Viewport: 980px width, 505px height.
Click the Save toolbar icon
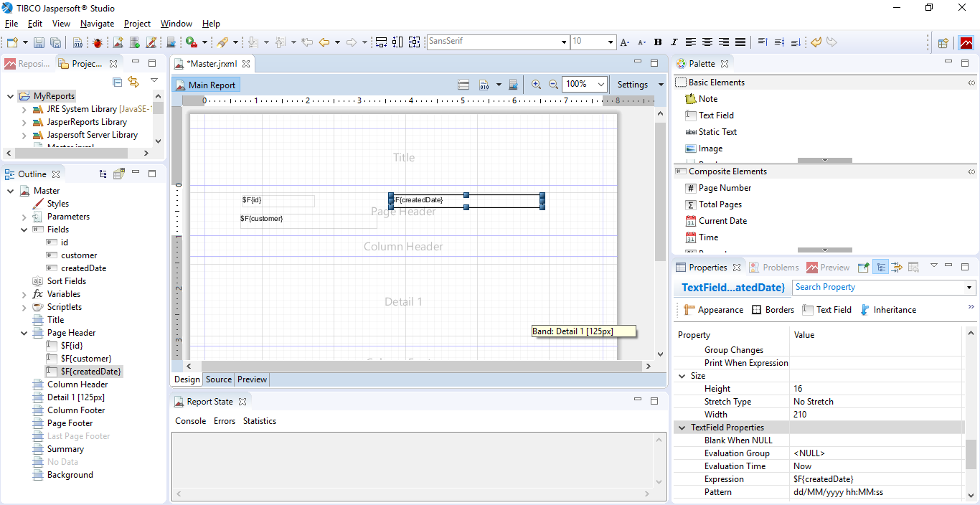39,43
